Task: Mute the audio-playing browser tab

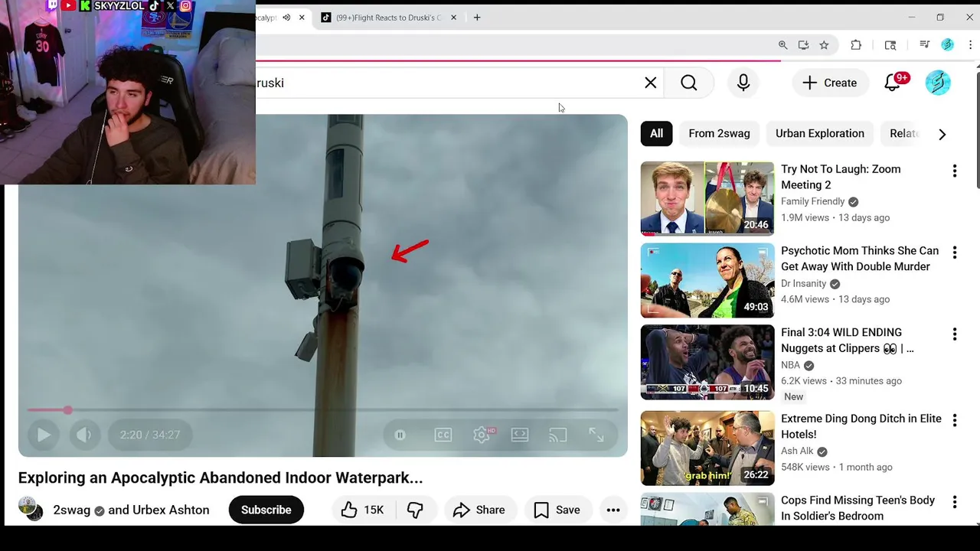Action: pyautogui.click(x=286, y=18)
